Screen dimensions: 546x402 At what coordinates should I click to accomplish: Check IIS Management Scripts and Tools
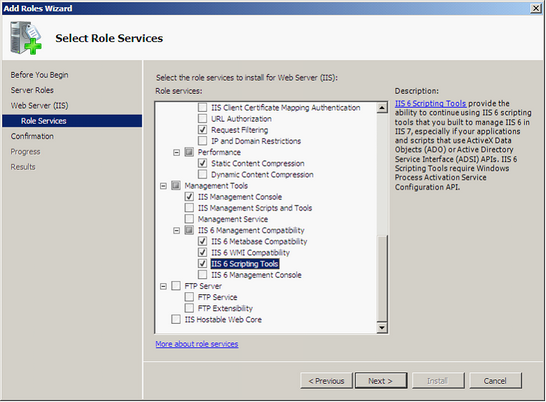click(x=189, y=208)
